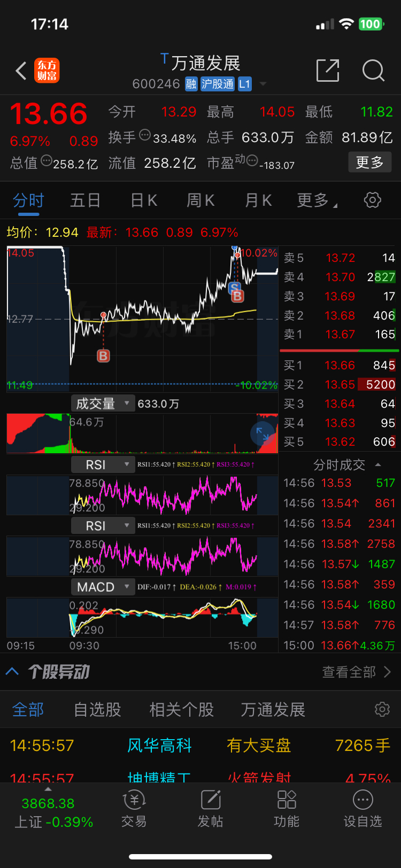
Task: Tap the intraday price chart area
Action: [x=142, y=319]
